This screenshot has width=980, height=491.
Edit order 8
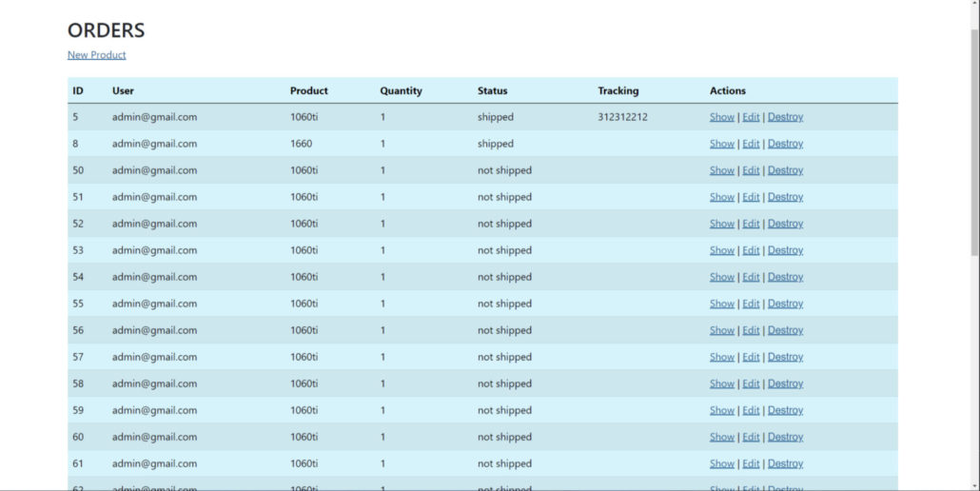[751, 144]
